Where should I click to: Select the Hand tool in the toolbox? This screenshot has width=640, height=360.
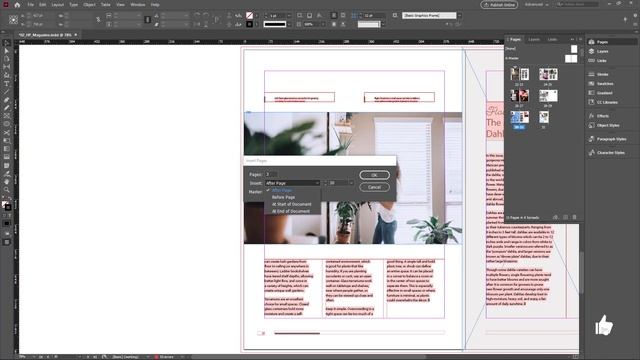[x=7, y=182]
